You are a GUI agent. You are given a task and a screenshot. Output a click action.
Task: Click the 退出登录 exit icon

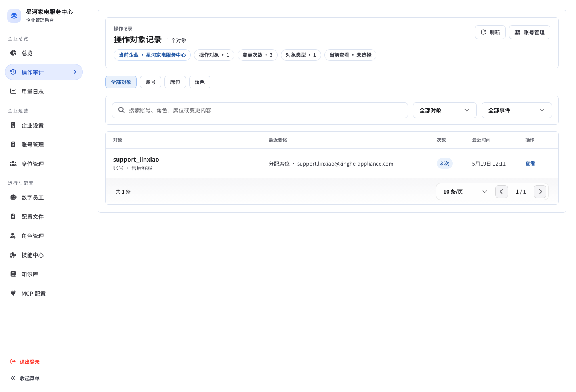click(x=13, y=362)
